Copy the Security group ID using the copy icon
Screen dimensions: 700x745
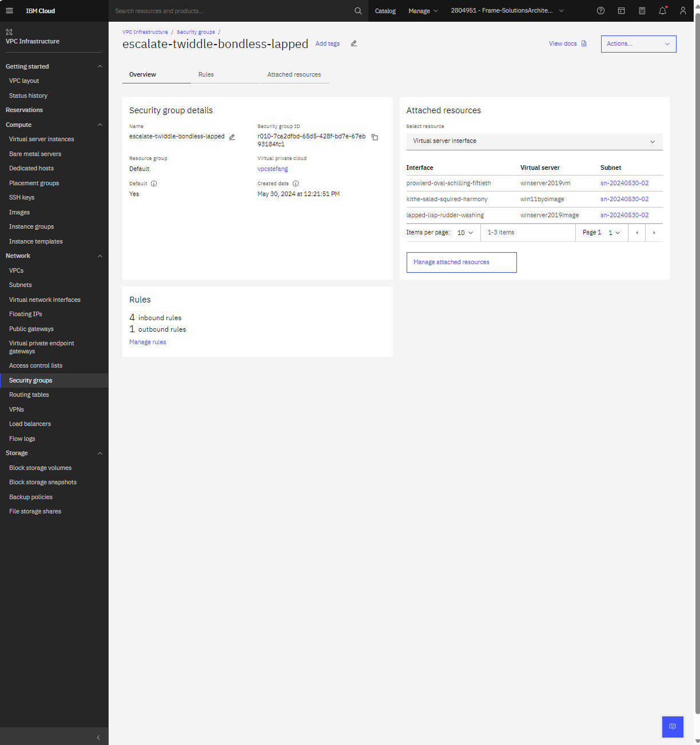pos(375,137)
